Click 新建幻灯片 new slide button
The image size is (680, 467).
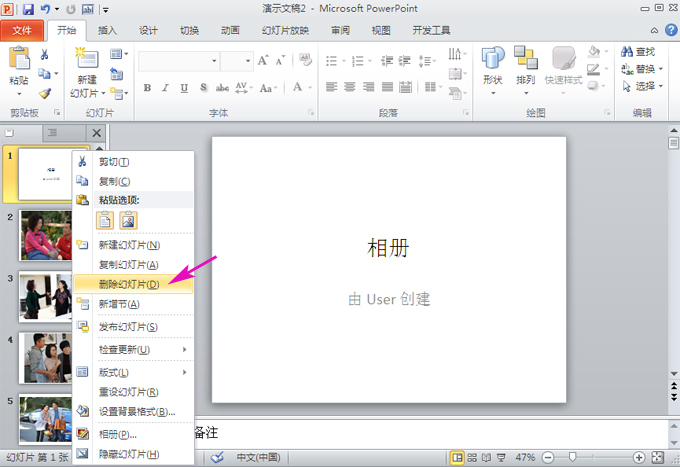tap(87, 70)
